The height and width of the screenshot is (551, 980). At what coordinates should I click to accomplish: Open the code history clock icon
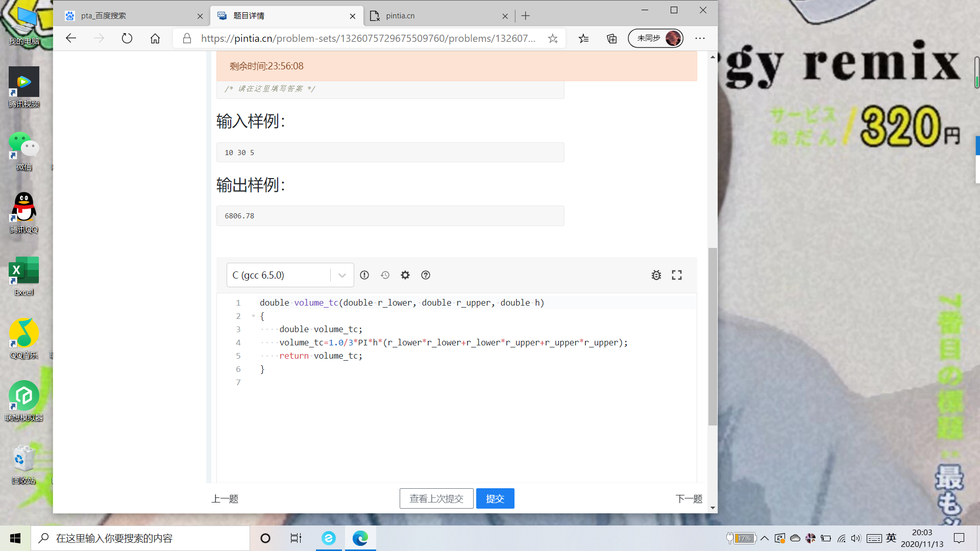tap(385, 275)
